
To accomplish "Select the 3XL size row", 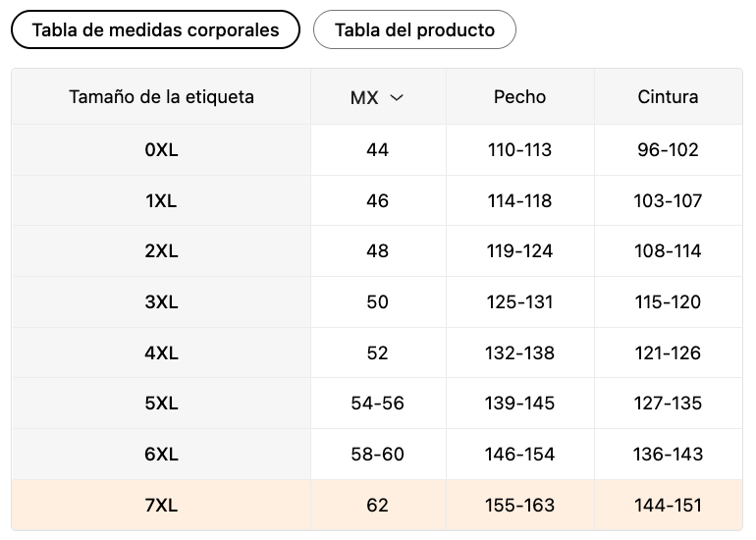I will click(x=161, y=302).
